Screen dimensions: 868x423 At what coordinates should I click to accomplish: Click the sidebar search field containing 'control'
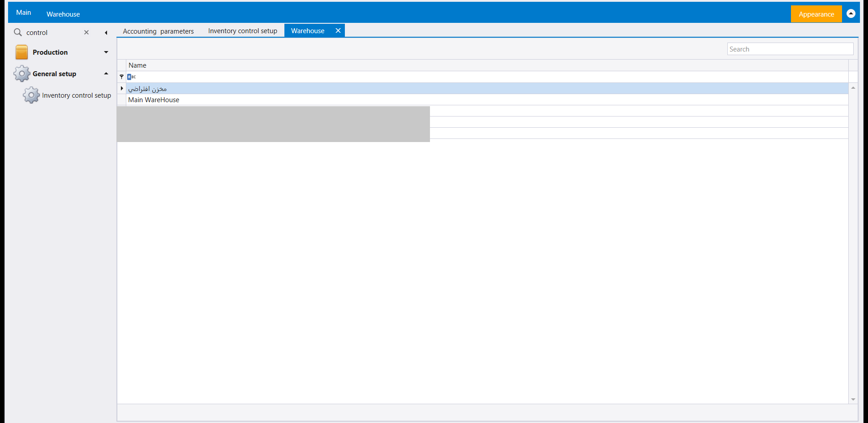pyautogui.click(x=53, y=33)
